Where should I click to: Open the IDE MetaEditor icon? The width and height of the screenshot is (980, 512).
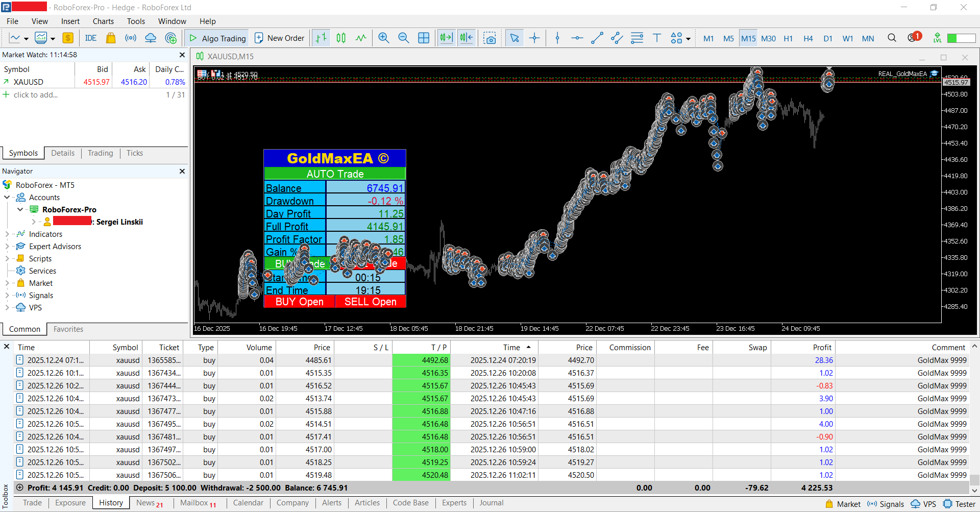[91, 38]
